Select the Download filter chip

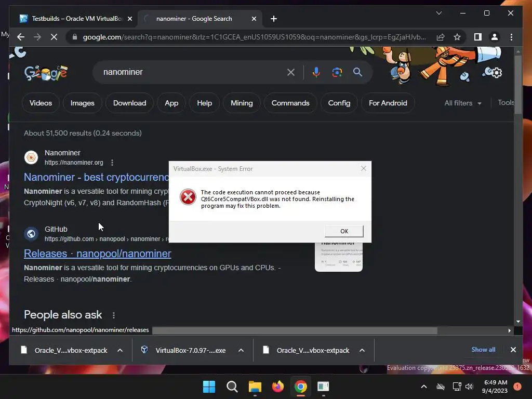[x=129, y=103]
